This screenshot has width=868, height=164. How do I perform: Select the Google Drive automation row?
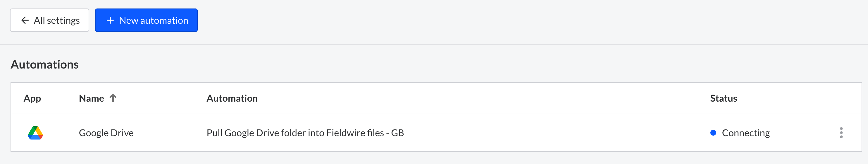tap(436, 133)
